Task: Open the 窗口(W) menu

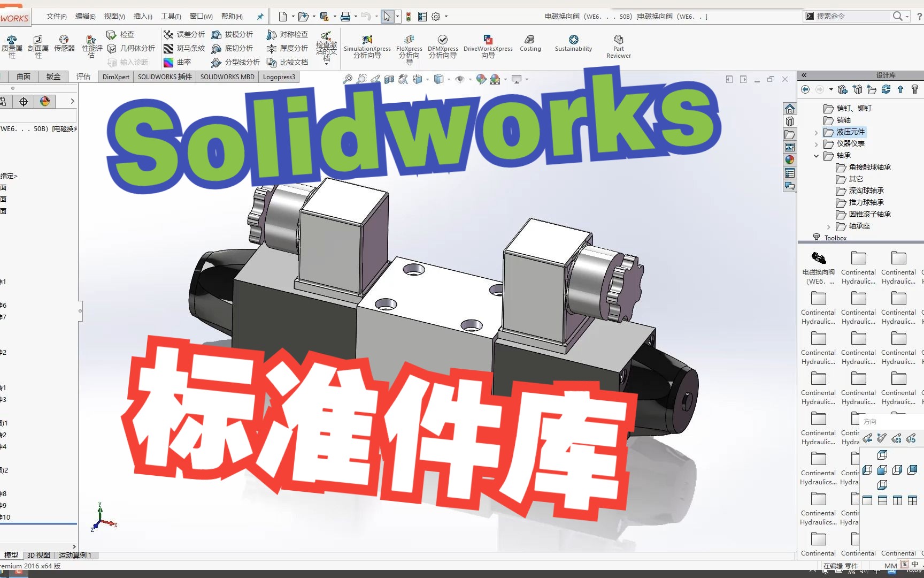Action: point(201,16)
